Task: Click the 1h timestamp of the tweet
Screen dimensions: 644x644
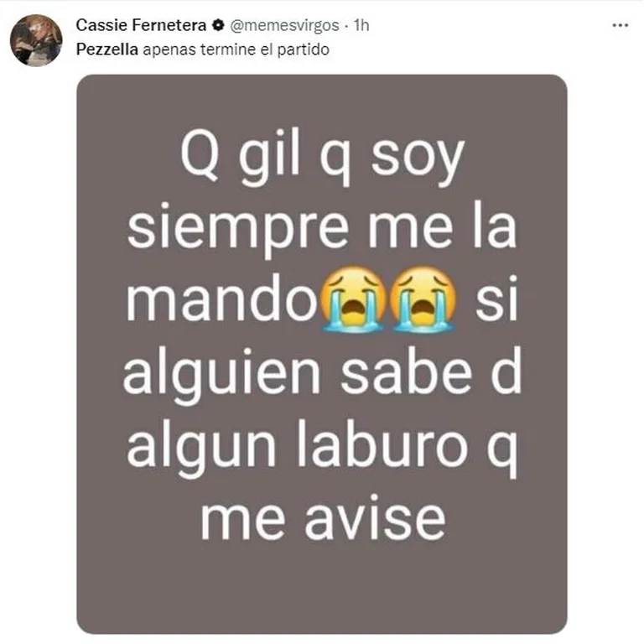Action: coord(362,25)
